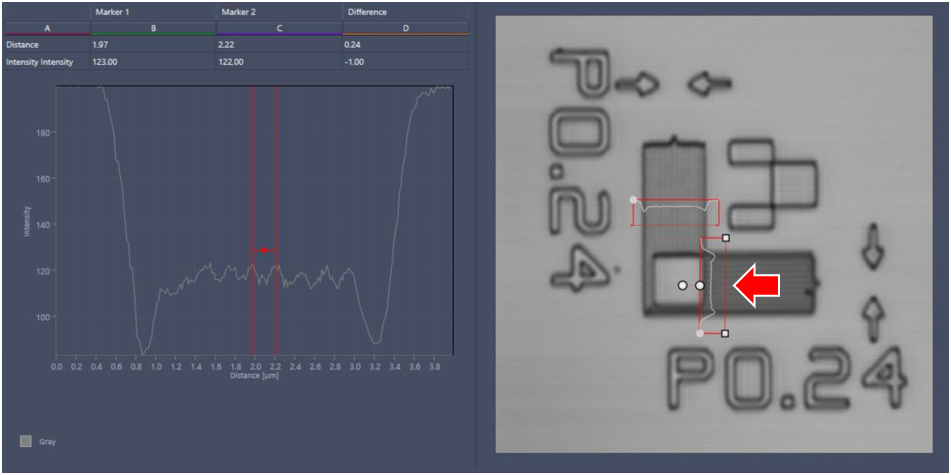The height and width of the screenshot is (475, 951).
Task: Click the right red marker line in chart
Action: (276, 200)
